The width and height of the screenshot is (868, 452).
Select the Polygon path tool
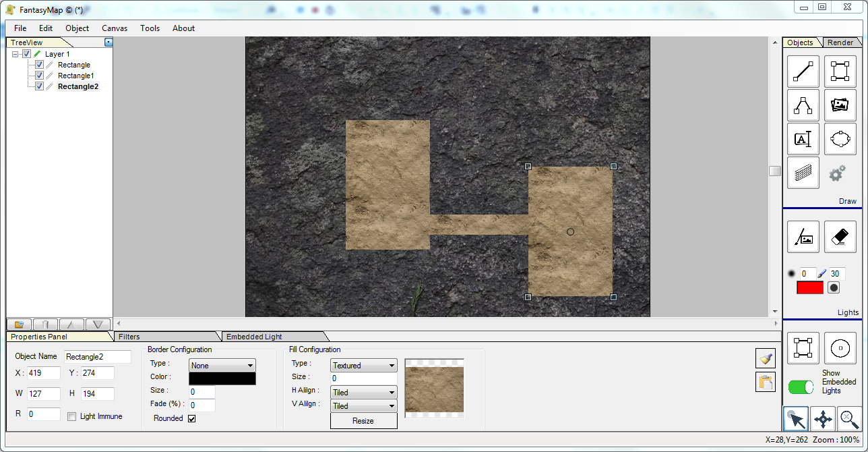pyautogui.click(x=803, y=105)
